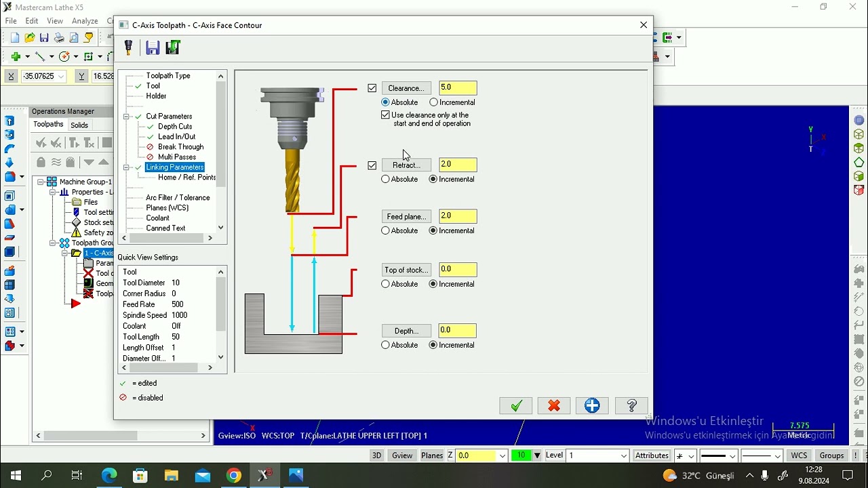Click the Depth... button

[x=406, y=331]
